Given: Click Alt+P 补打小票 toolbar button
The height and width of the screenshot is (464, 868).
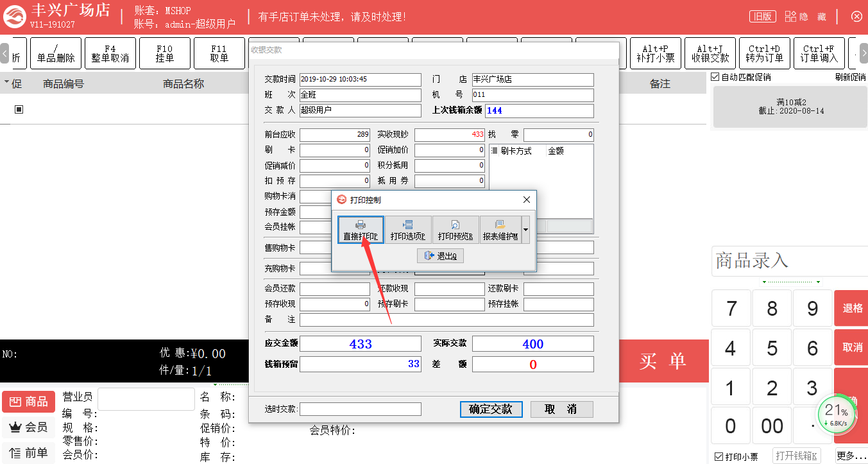Looking at the screenshot, I should tap(656, 53).
